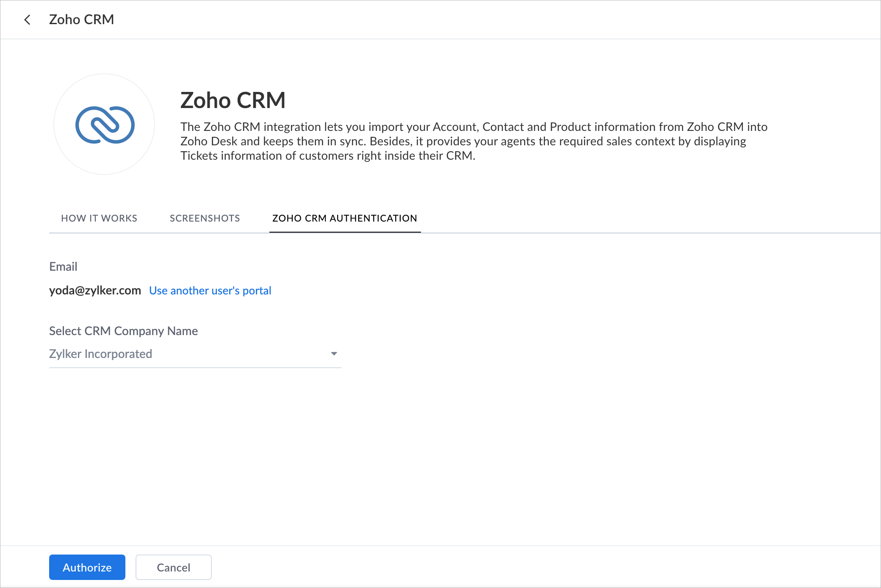The height and width of the screenshot is (588, 881).
Task: Click the back arrow icon
Action: tap(28, 20)
